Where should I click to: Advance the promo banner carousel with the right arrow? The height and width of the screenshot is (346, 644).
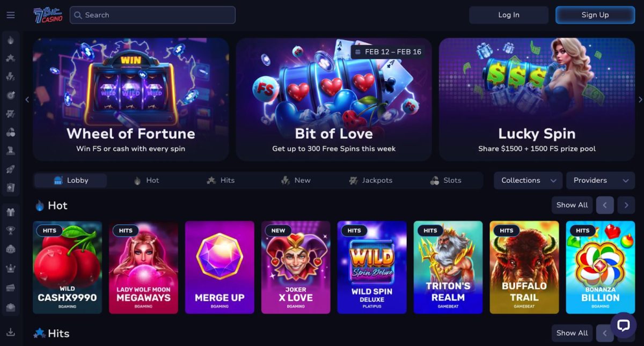(x=640, y=99)
